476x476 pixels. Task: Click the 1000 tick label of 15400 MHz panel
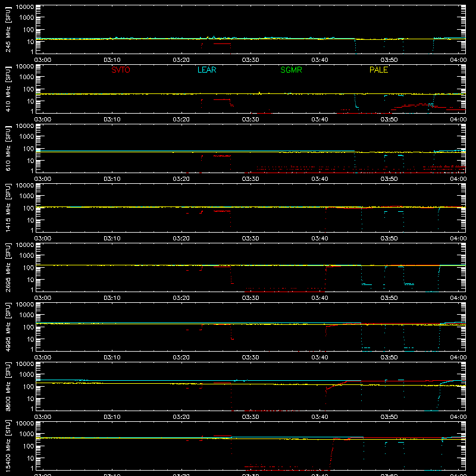coord(27,434)
